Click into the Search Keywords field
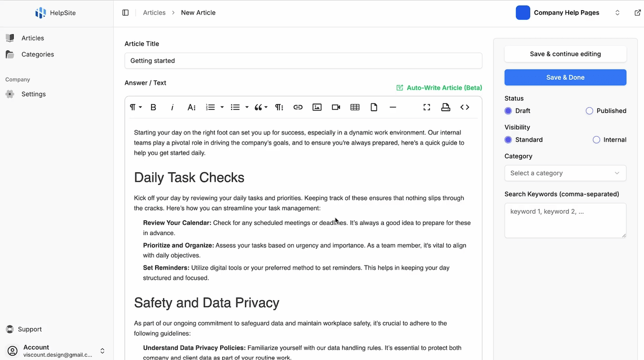644x360 pixels. [x=565, y=220]
